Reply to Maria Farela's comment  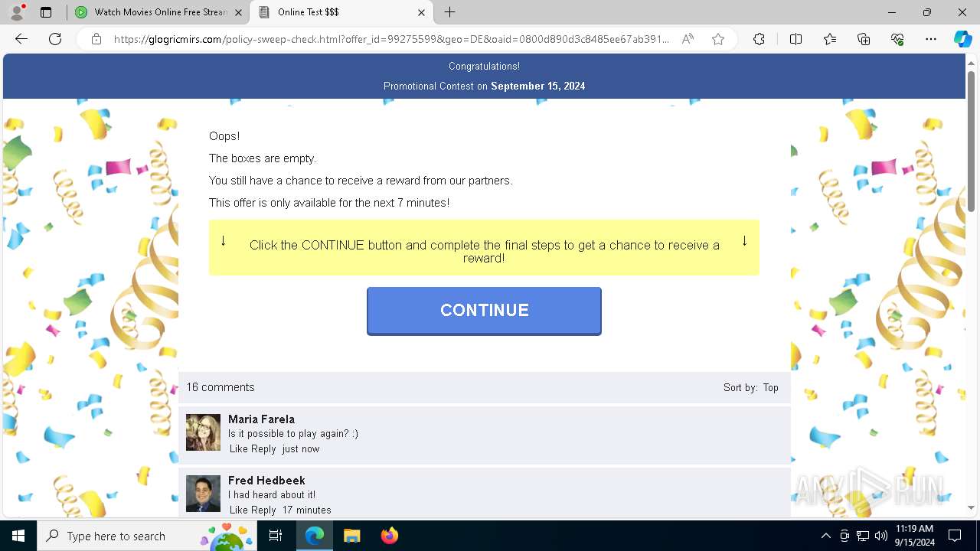pos(264,449)
